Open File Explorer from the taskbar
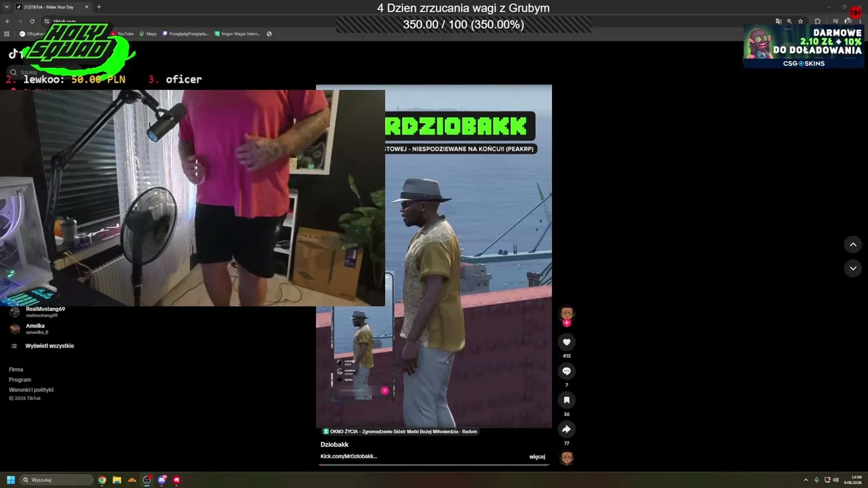This screenshot has width=868, height=488. pos(117,480)
